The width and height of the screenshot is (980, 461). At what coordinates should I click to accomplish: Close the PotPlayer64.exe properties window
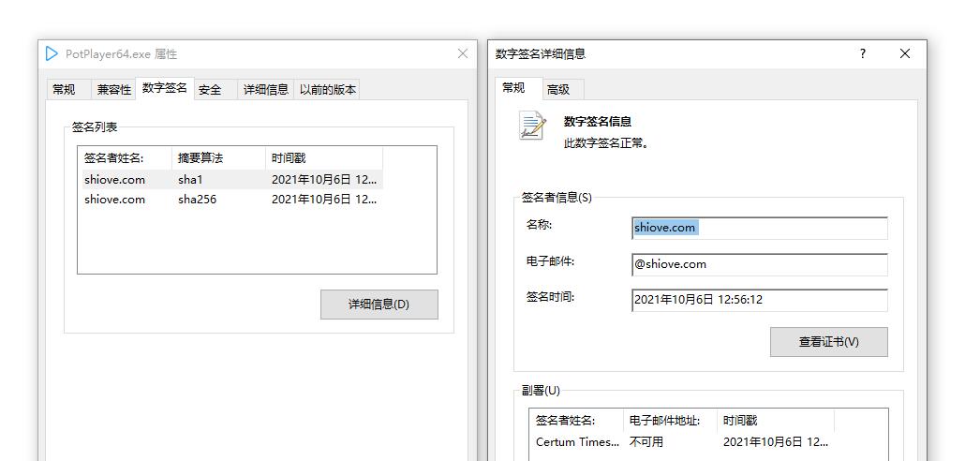click(463, 53)
